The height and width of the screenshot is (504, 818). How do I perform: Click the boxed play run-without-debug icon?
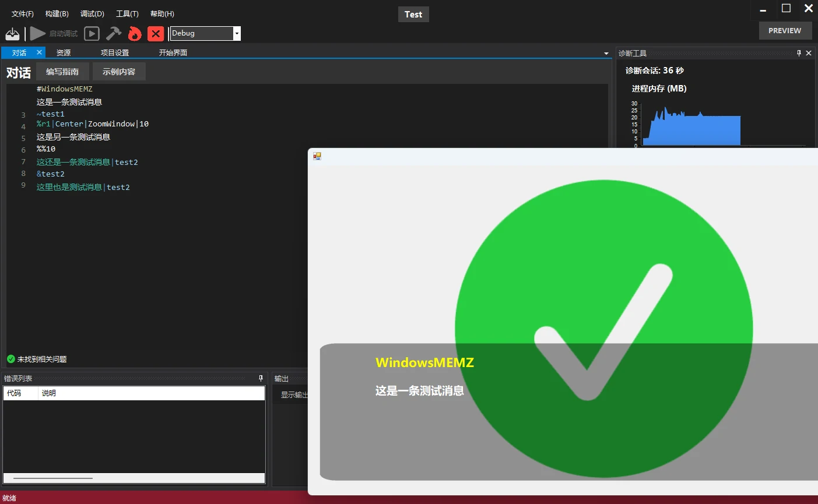[x=92, y=34]
